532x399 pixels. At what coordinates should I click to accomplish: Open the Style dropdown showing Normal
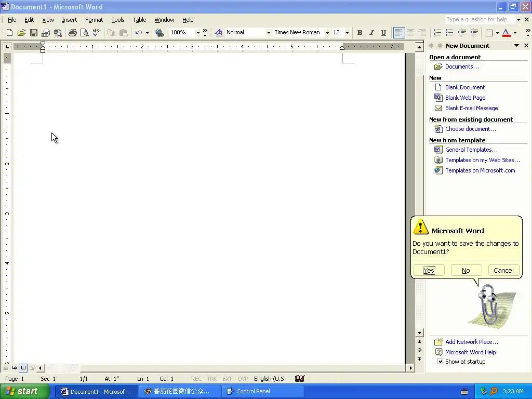coord(269,33)
